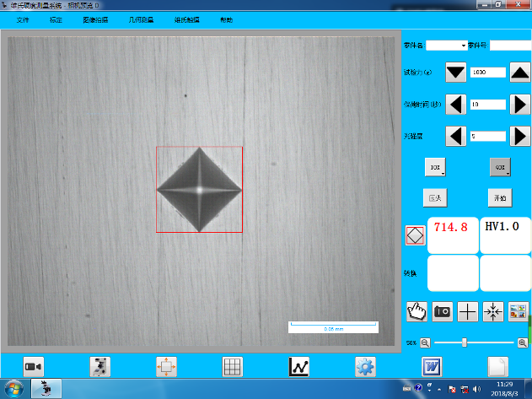
Task: Click the zoom slider handle
Action: point(465,342)
